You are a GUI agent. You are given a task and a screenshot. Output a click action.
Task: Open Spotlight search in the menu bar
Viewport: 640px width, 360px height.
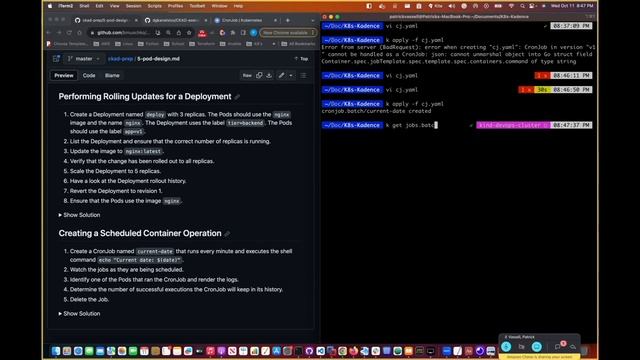pos(522,6)
